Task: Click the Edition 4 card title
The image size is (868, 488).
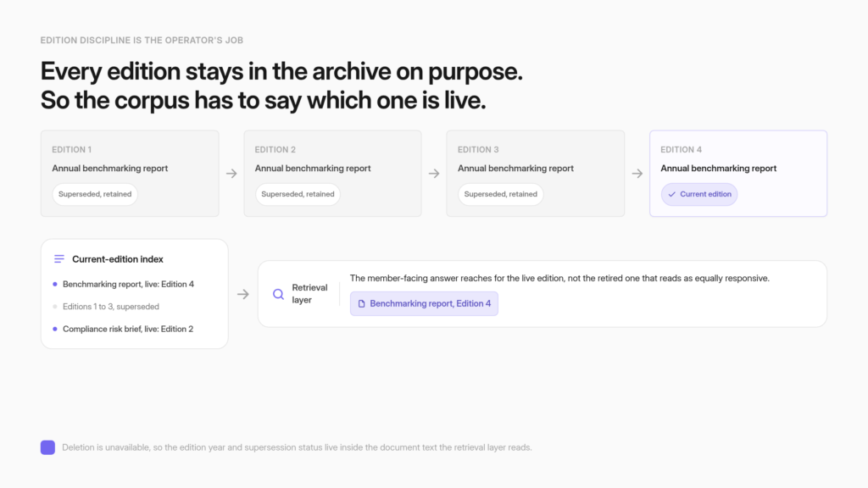Action: 719,169
